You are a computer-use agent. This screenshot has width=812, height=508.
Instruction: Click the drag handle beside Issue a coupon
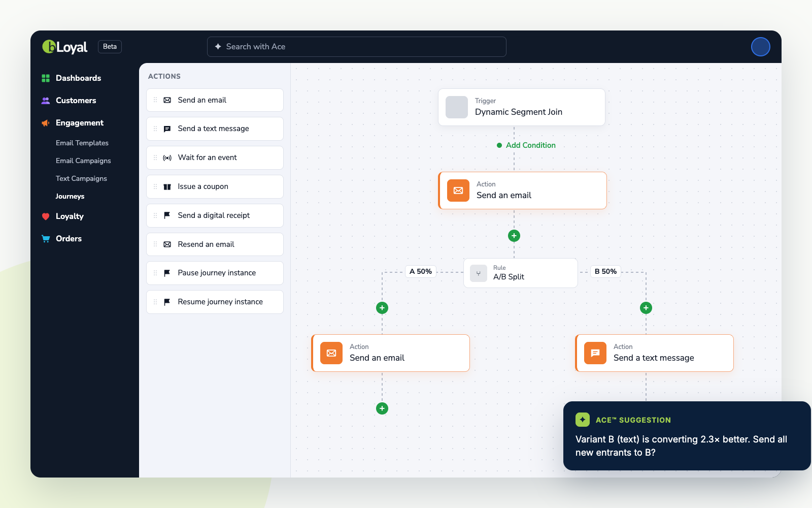click(155, 186)
